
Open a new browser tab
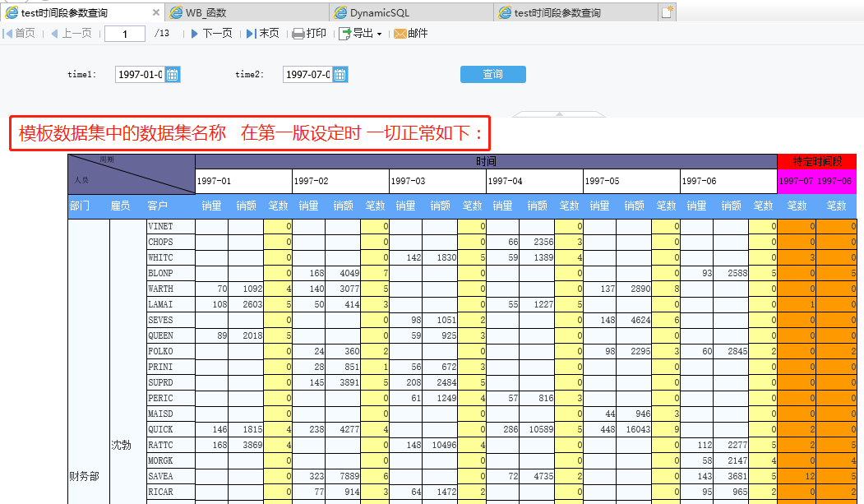coord(667,12)
